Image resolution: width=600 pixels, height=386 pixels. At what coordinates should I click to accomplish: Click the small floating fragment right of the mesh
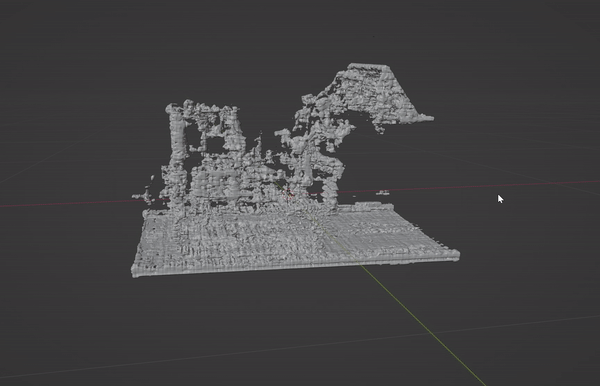(383, 192)
